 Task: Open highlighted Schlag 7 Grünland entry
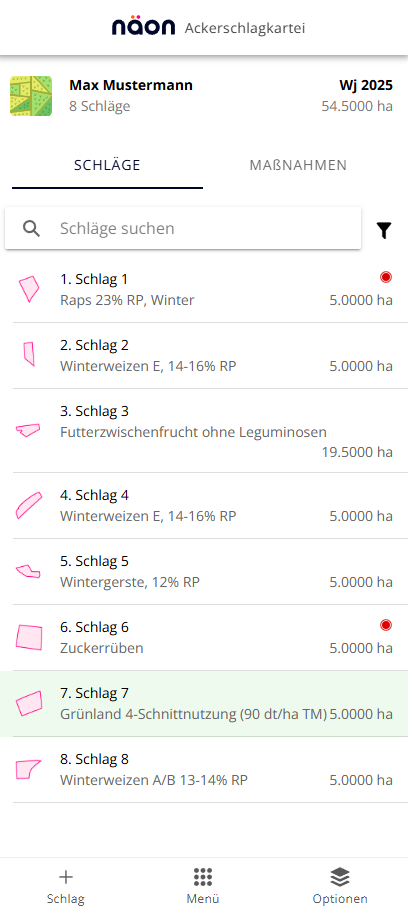point(204,704)
